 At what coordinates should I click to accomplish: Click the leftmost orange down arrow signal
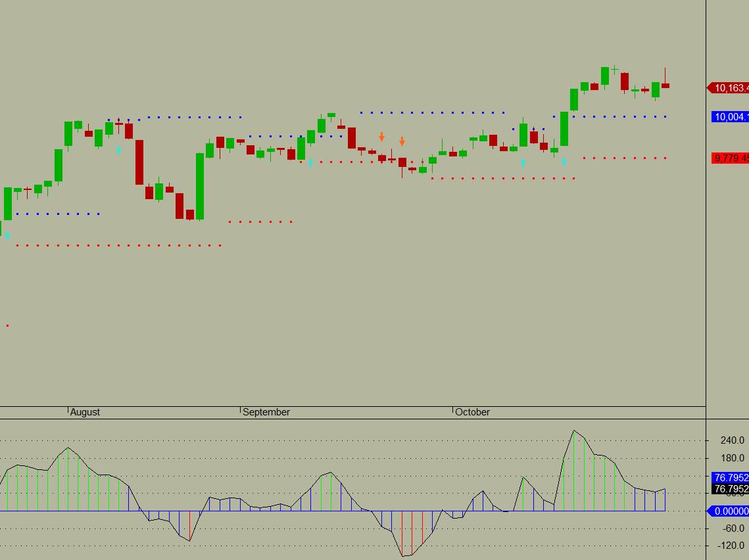click(x=381, y=137)
